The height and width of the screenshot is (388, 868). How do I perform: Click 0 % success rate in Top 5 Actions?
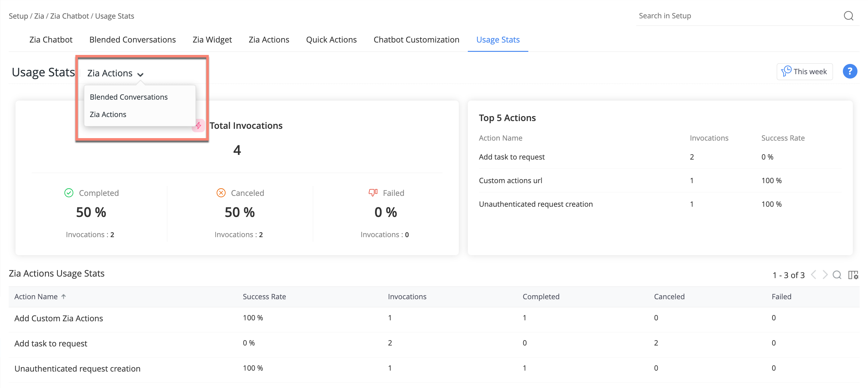767,157
